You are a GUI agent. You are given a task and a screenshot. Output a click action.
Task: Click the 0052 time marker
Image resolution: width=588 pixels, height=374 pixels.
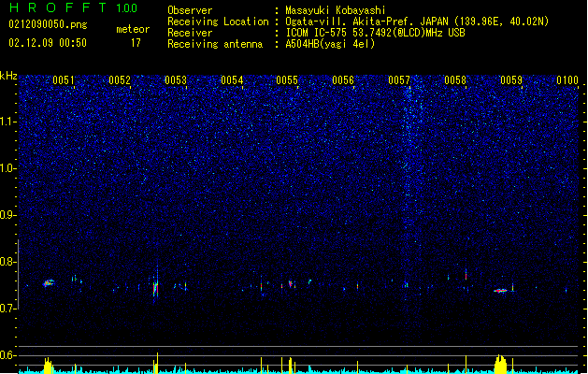tap(120, 79)
